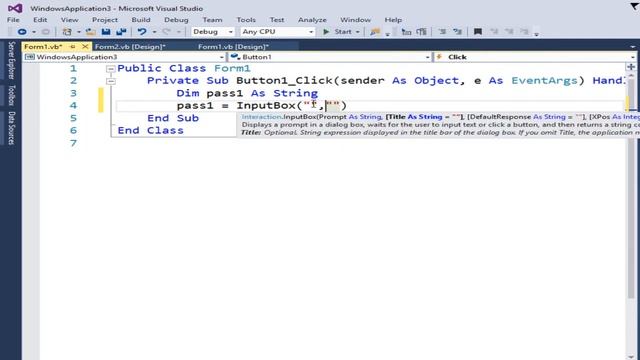Open the Debug menu
This screenshot has height=360, width=640.
pos(176,20)
